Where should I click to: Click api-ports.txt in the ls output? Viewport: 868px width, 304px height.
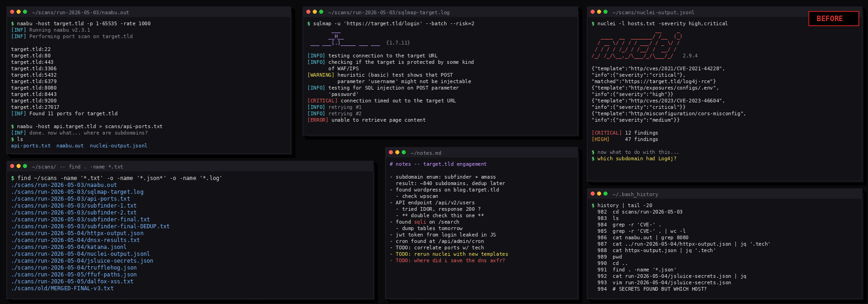(x=31, y=146)
